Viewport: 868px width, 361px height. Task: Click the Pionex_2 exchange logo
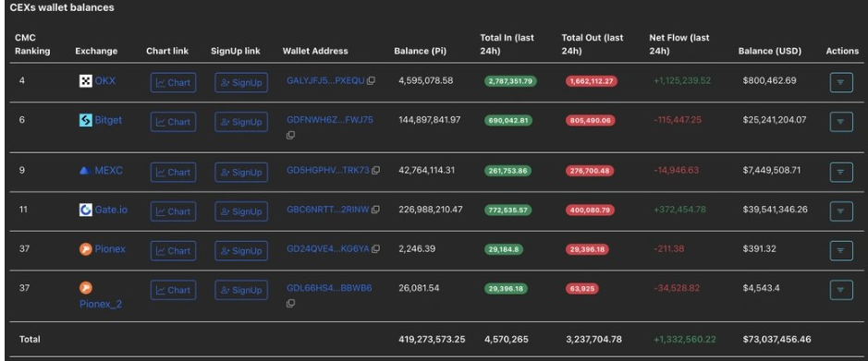[x=86, y=288]
